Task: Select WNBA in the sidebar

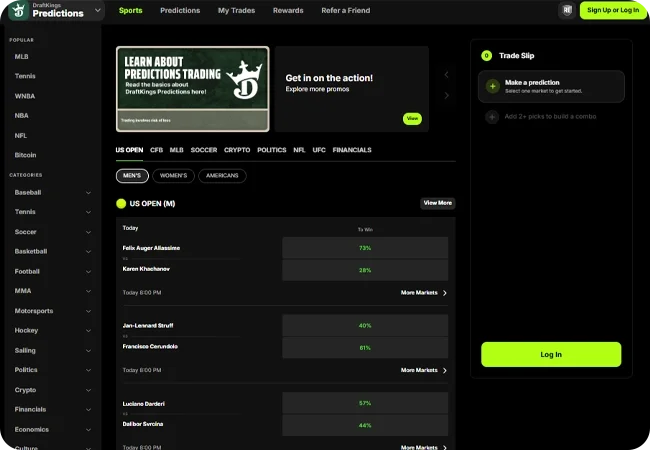Action: click(25, 96)
